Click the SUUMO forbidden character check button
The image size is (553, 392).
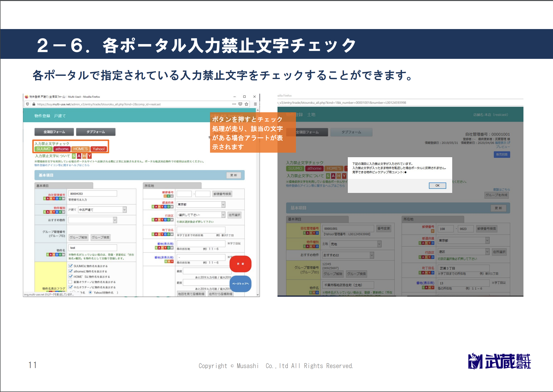[x=43, y=149]
